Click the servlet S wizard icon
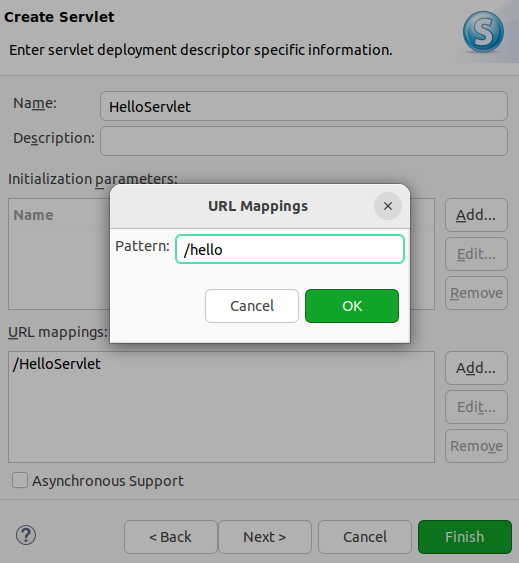 tap(483, 32)
